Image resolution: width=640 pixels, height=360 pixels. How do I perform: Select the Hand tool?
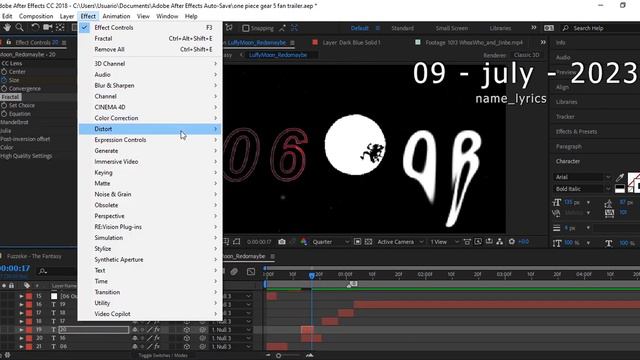(x=7, y=28)
